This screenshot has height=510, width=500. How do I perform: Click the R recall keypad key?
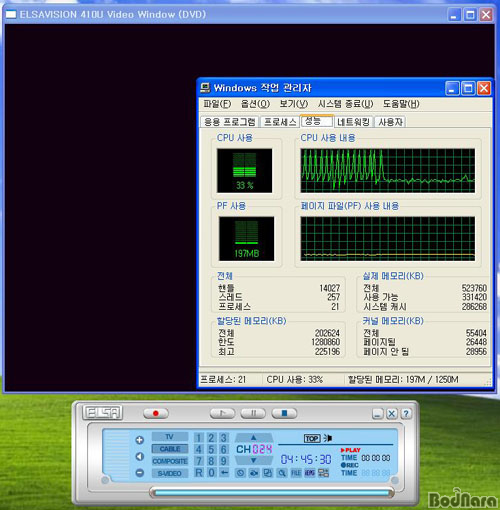(199, 473)
